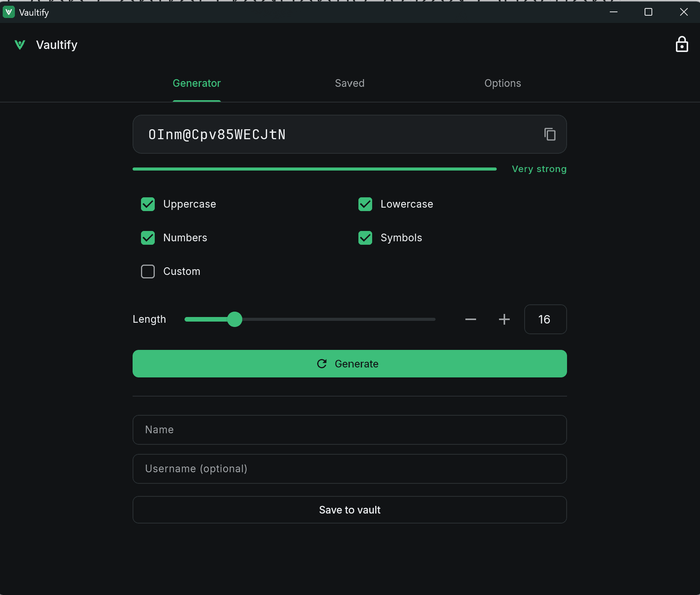The height and width of the screenshot is (595, 700).
Task: Uncheck the Uppercase checkbox
Action: [148, 204]
